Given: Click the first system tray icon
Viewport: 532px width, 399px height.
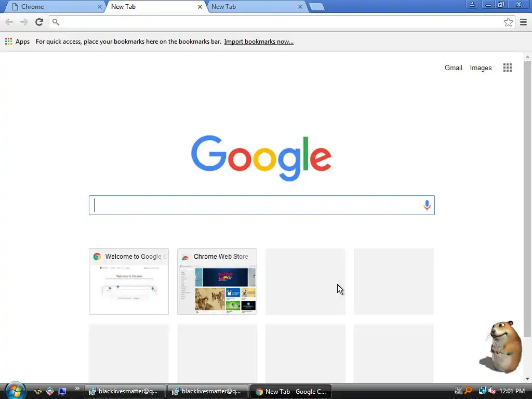Looking at the screenshot, I should pos(458,391).
